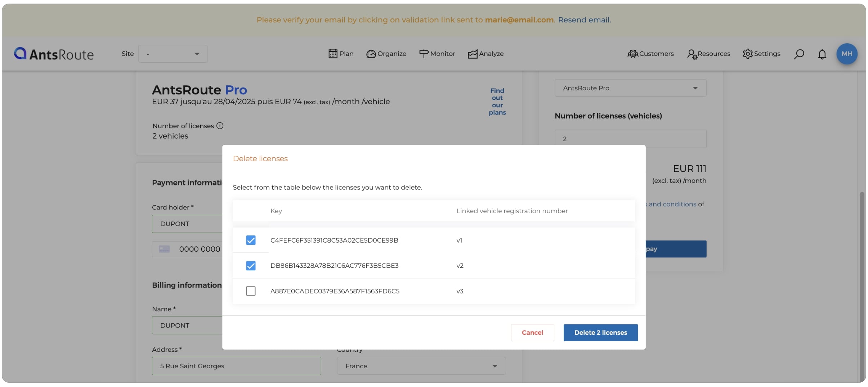This screenshot has height=387, width=868.
Task: Open the Site dropdown
Action: [173, 54]
